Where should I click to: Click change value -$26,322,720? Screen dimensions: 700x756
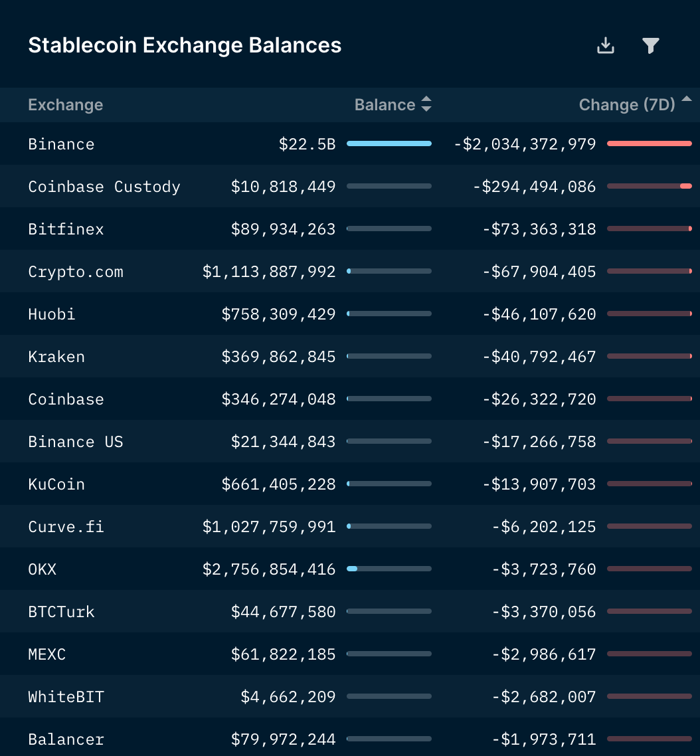[539, 399]
